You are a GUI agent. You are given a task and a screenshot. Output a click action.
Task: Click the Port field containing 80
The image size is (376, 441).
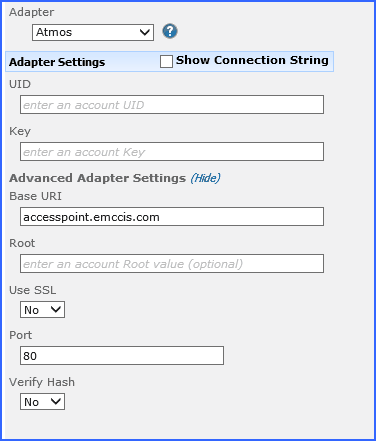point(122,356)
